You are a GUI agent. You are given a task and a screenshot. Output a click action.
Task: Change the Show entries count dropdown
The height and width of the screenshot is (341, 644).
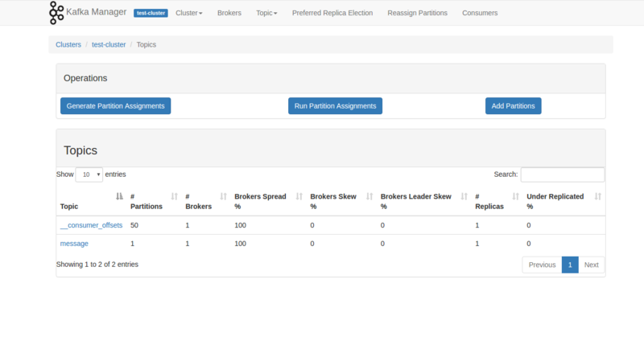[89, 175]
